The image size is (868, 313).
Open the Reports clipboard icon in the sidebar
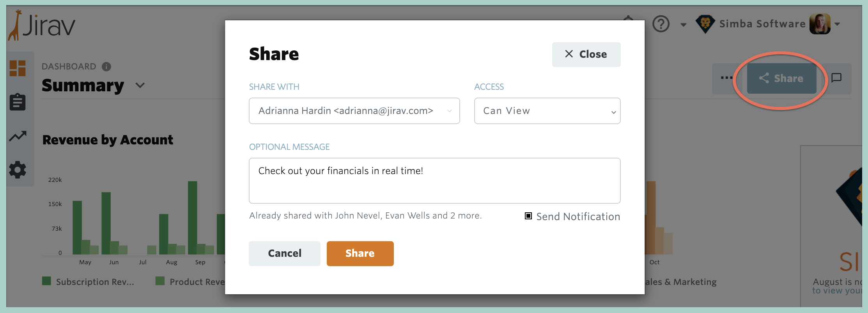click(18, 102)
